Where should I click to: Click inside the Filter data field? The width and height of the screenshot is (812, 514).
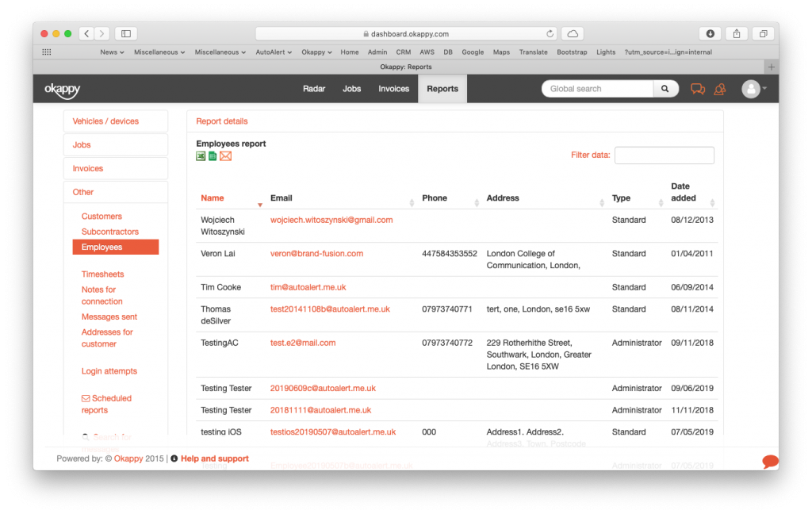[x=664, y=155]
